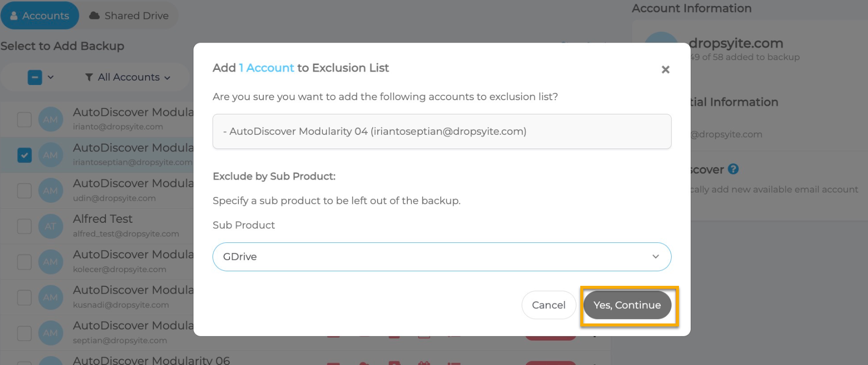868x365 pixels.
Task: Cancel adding account to exclusion list
Action: [548, 305]
